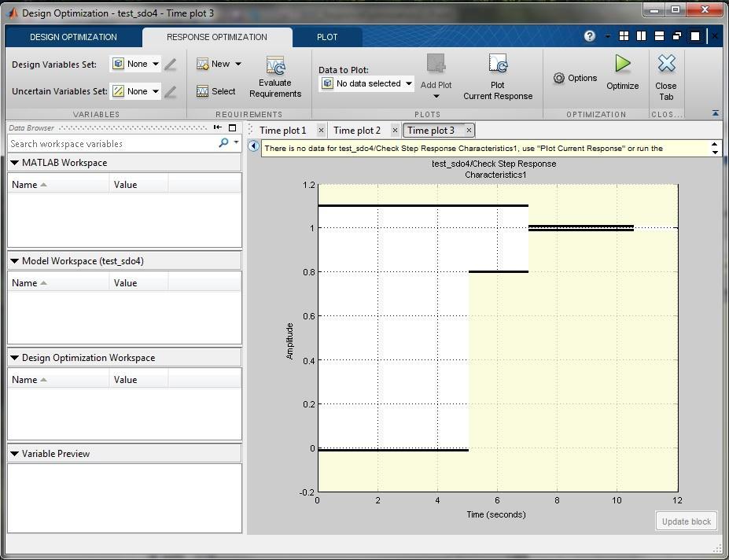Close the Time plot 3 tab
Image resolution: width=729 pixels, height=560 pixels.
click(x=469, y=131)
